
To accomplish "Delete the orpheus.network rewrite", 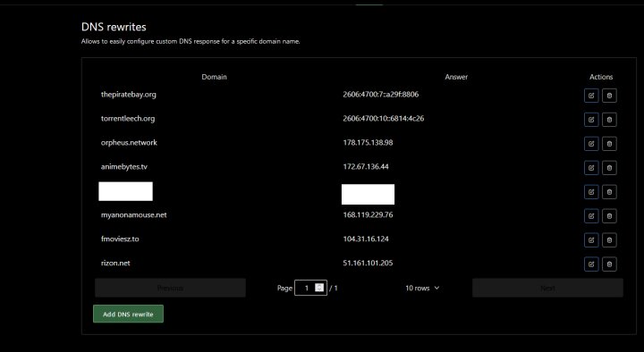I will [x=609, y=144].
